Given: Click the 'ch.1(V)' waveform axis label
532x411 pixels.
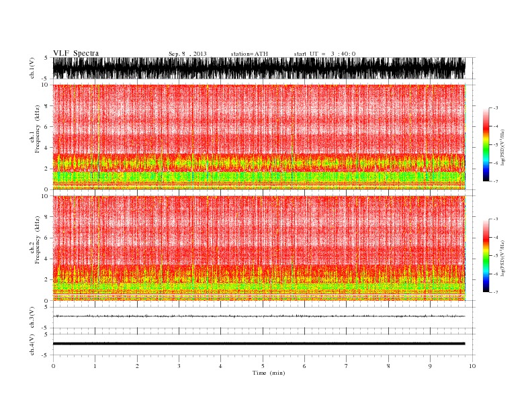Looking at the screenshot, I should pos(32,68).
